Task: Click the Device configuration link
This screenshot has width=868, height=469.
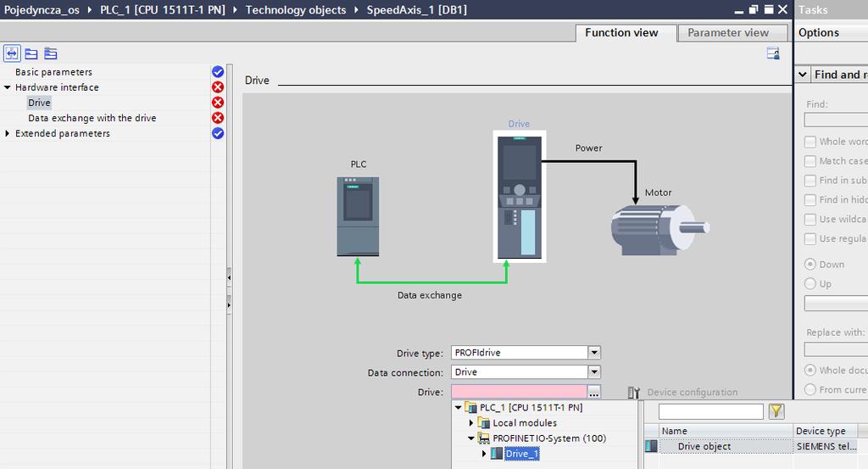Action: coord(692,393)
